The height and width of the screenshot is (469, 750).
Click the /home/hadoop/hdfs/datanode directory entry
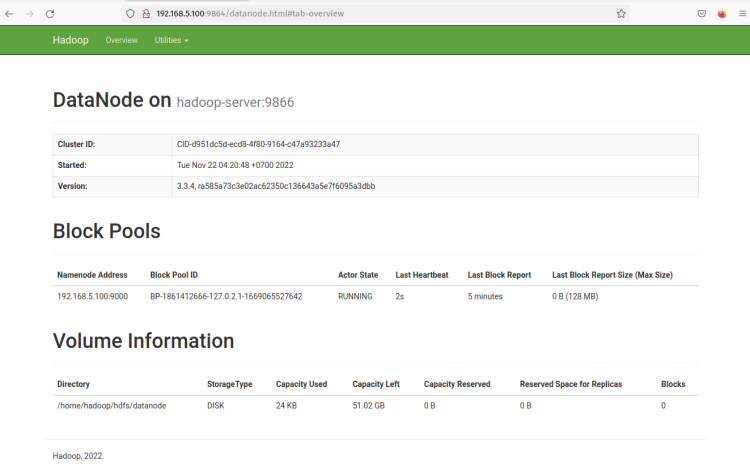click(x=111, y=405)
